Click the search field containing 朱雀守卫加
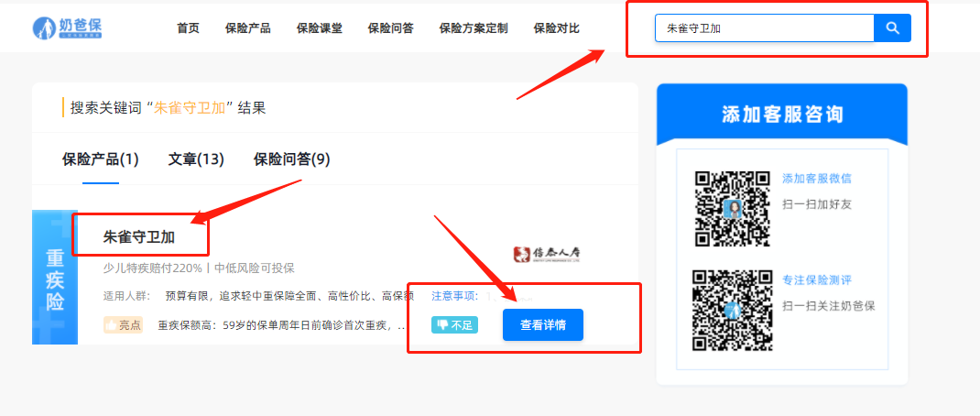The width and height of the screenshot is (980, 416). [765, 28]
